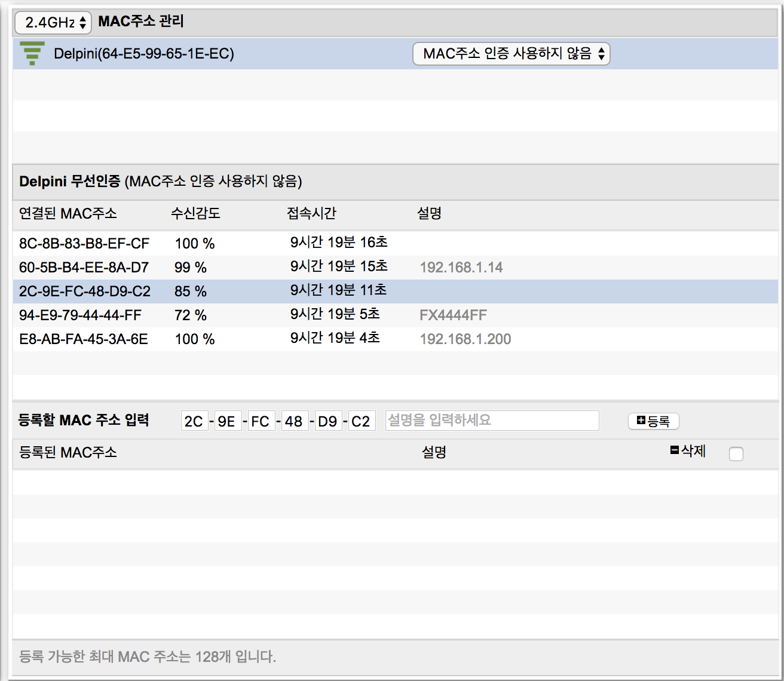Click the 등록할 MAC 주소 입력 label
The image size is (784, 681).
[x=84, y=421]
